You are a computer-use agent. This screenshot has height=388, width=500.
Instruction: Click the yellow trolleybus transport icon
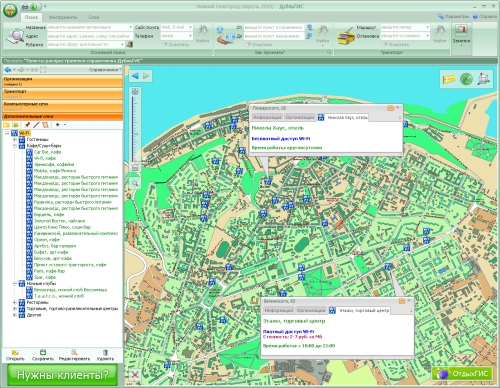tap(346, 36)
